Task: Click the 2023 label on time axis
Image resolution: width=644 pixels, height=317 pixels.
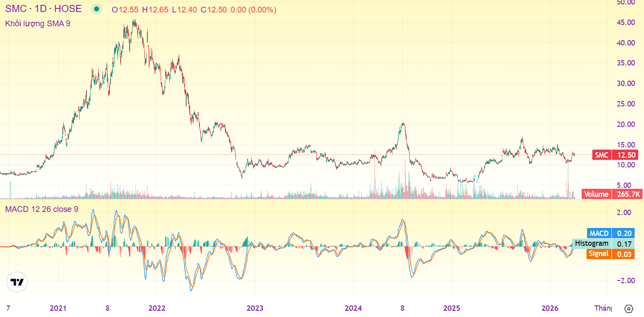Action: coord(255,308)
